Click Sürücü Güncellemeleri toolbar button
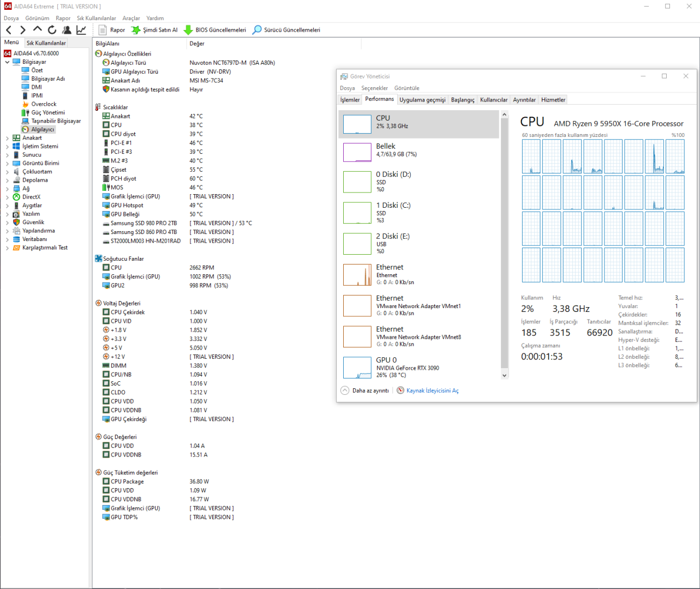This screenshot has height=589, width=700. [x=286, y=30]
